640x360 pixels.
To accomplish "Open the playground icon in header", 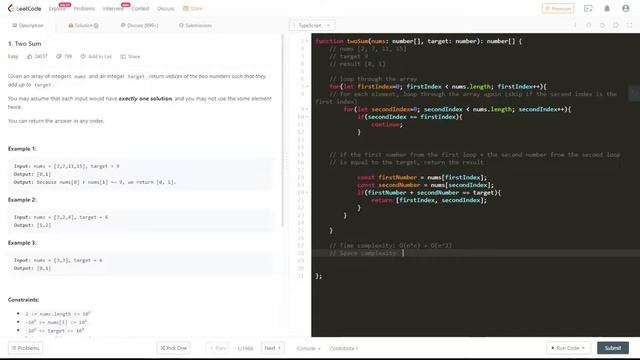I will 588,9.
